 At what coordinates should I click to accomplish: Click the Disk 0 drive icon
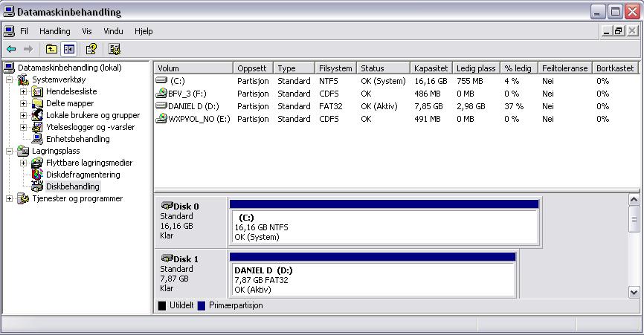point(167,206)
